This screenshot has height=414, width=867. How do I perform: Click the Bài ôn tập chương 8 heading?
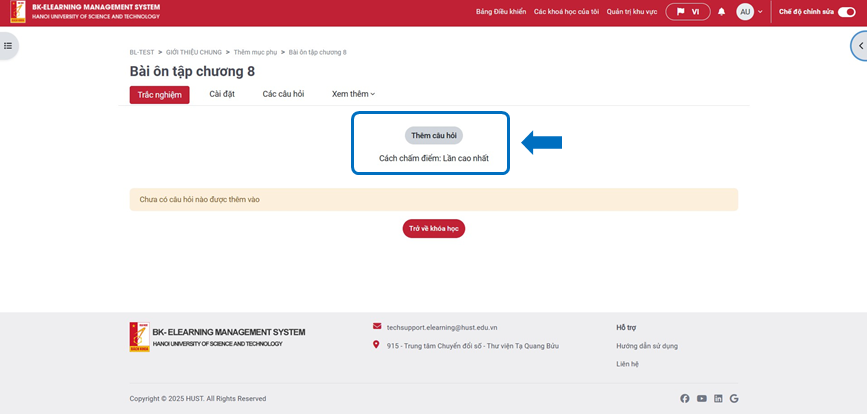[192, 72]
